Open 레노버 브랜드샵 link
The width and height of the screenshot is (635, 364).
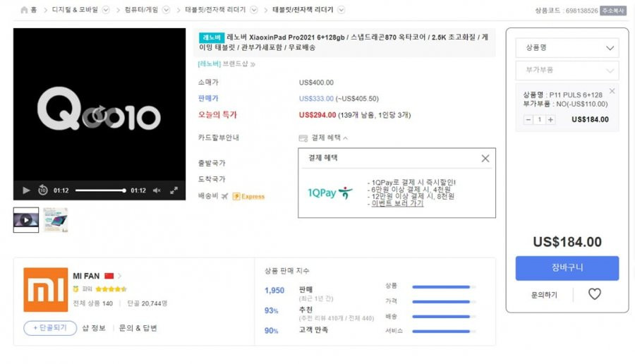pos(226,64)
